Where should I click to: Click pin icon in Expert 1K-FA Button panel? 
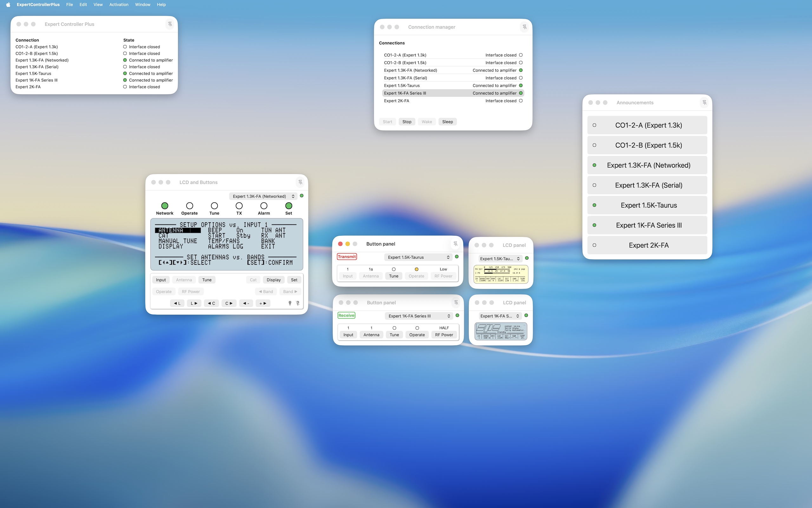click(x=456, y=302)
